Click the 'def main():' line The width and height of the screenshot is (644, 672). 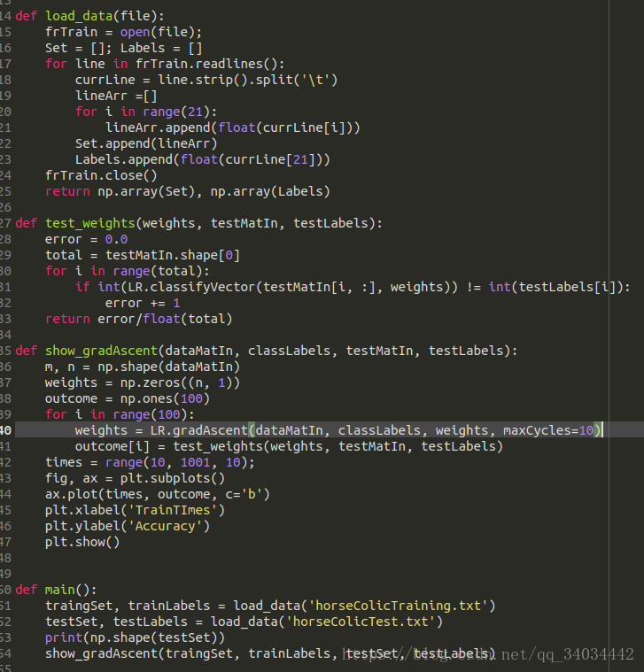[x=56, y=590]
